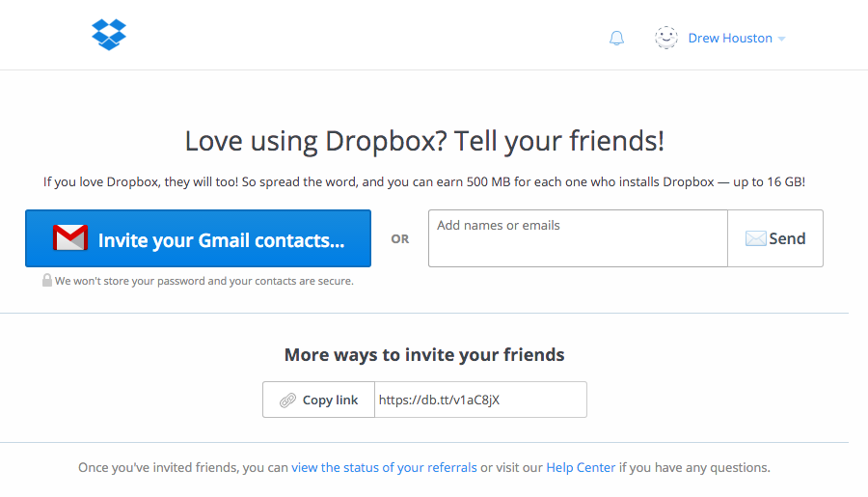Open view the status of your referrals

tap(384, 468)
